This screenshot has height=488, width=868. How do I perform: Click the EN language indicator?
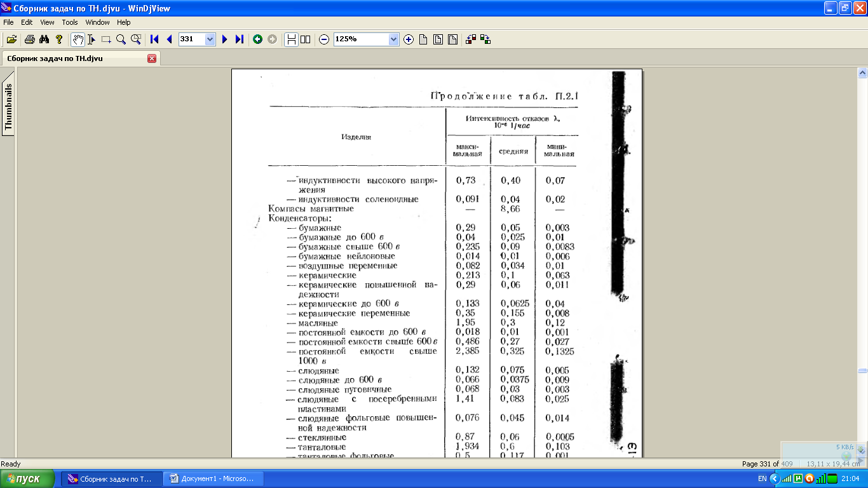tap(762, 478)
